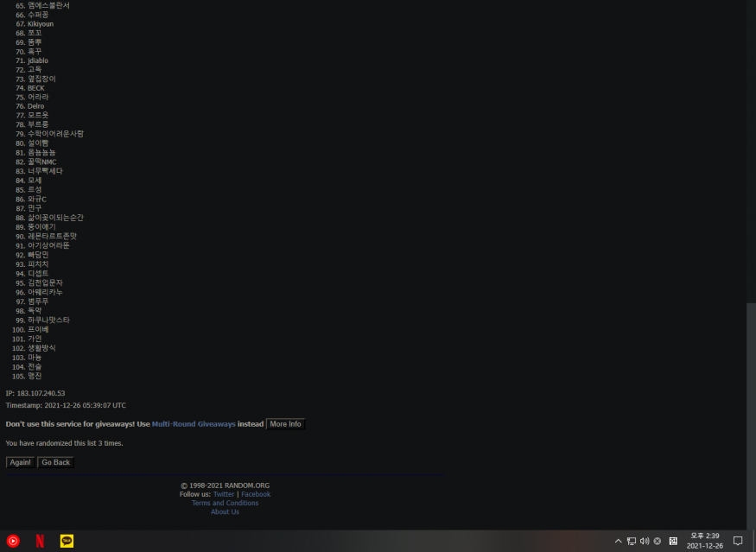Image resolution: width=756 pixels, height=552 pixels.
Task: Click the More Info button
Action: click(285, 424)
